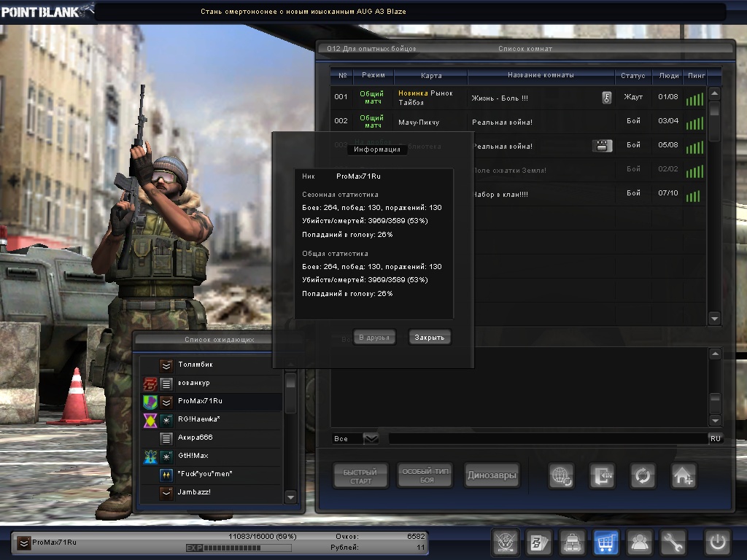Click the door enter-room icon

(602, 475)
